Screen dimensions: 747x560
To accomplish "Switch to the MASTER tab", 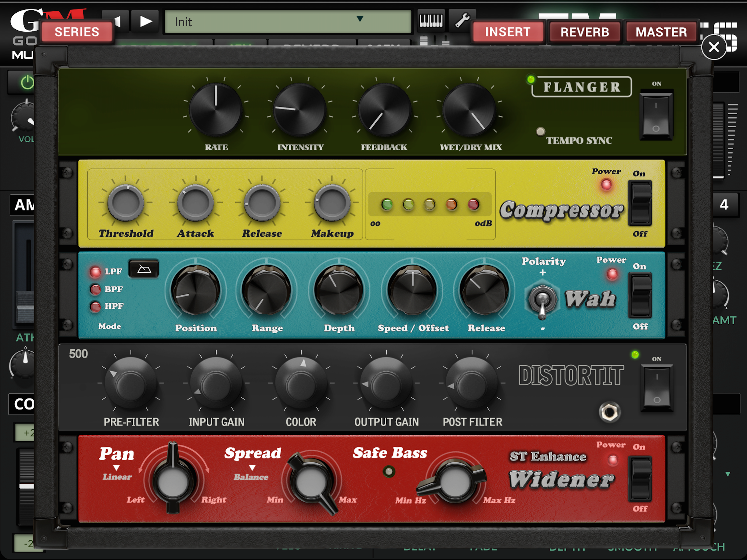I will click(x=661, y=32).
